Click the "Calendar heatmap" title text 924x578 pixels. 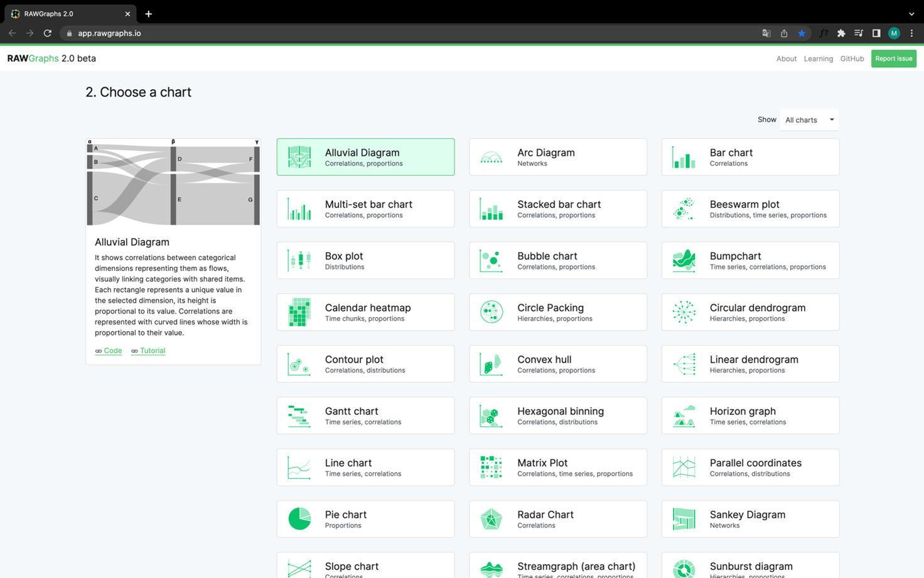pyautogui.click(x=368, y=308)
